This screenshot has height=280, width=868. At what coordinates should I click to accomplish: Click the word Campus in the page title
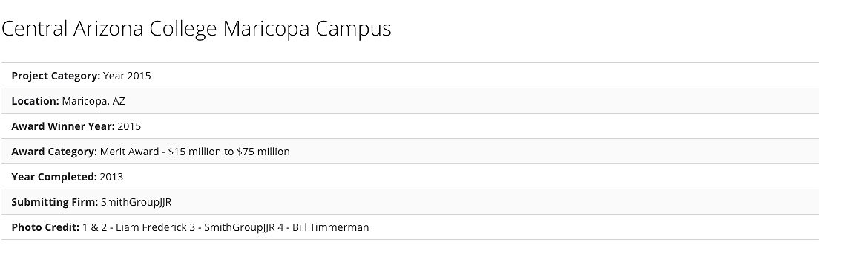click(354, 29)
